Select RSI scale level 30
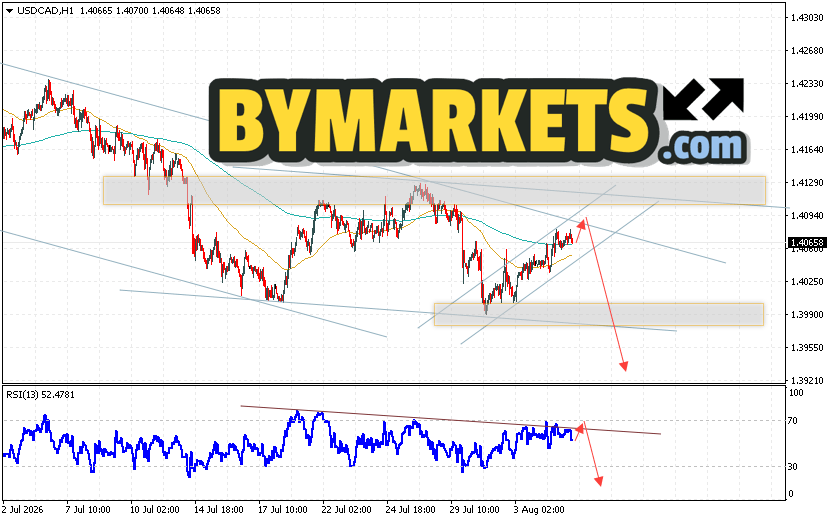This screenshot has height=521, width=831. 793,466
